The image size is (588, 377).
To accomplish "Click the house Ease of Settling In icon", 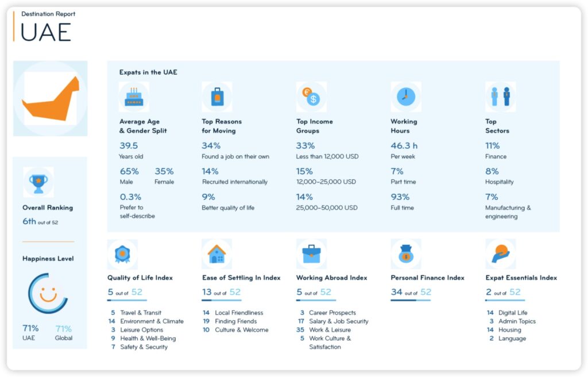I will point(217,254).
